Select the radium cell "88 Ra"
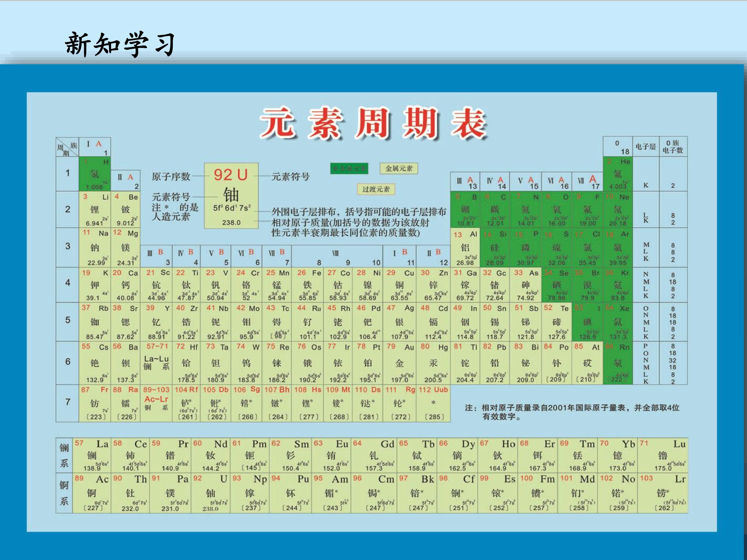The height and width of the screenshot is (560, 747). (126, 403)
